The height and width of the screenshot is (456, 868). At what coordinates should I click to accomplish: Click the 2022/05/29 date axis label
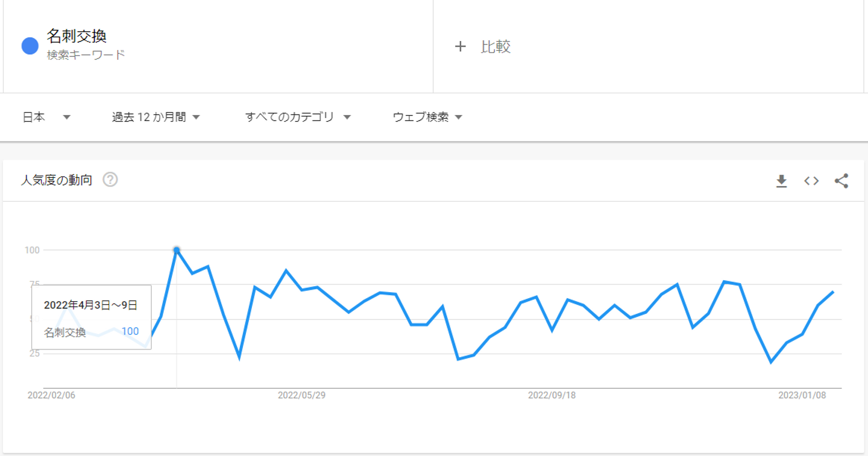(x=301, y=395)
